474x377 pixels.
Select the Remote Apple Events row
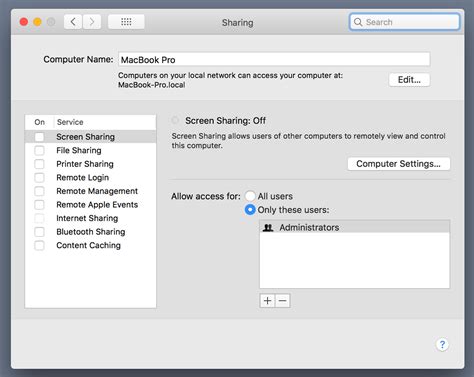click(90, 205)
